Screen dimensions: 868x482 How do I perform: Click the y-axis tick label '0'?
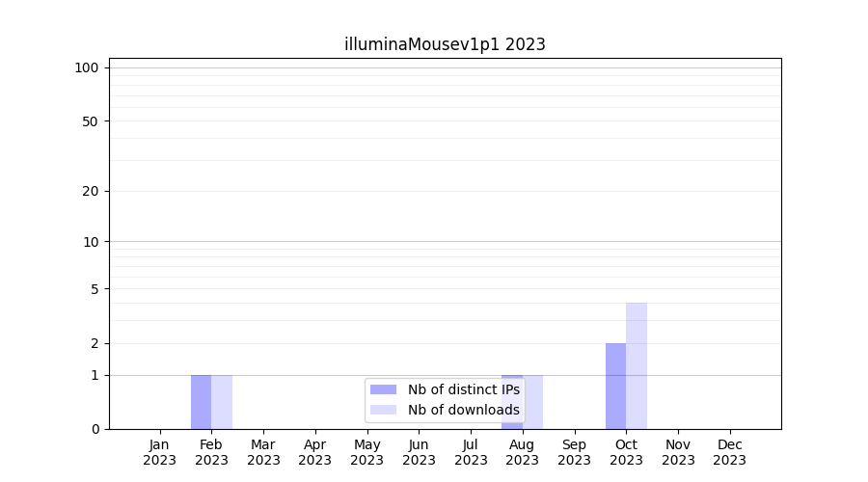[95, 429]
